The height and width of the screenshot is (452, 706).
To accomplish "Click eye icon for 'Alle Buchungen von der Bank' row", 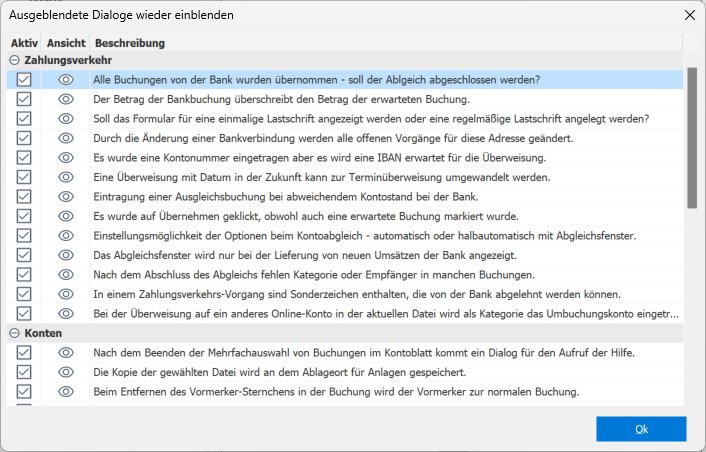I will (67, 79).
